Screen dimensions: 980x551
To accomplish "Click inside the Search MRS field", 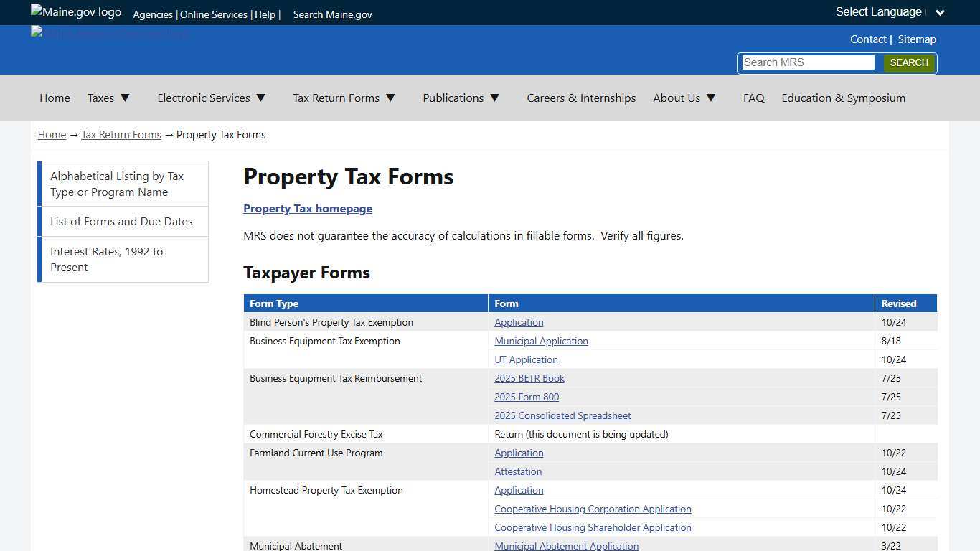I will (x=806, y=62).
